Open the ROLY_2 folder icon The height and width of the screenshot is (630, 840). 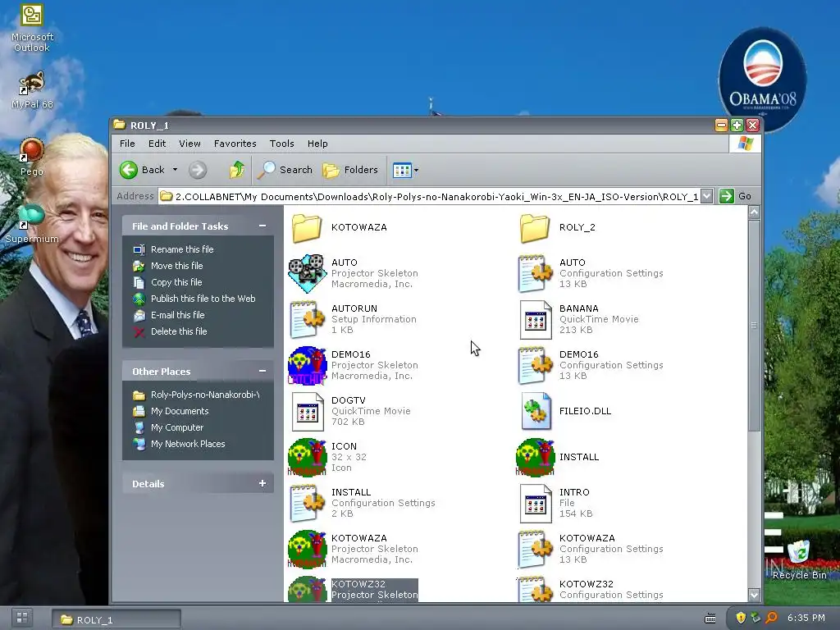pyautogui.click(x=535, y=228)
